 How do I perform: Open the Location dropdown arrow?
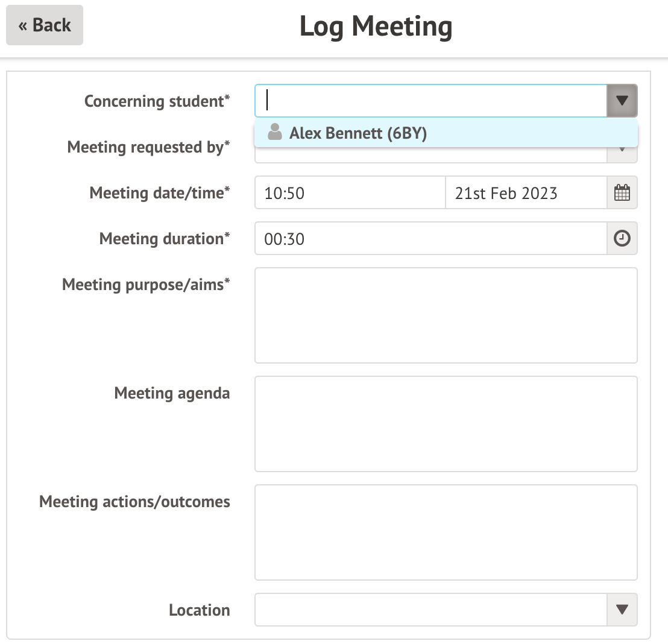622,610
